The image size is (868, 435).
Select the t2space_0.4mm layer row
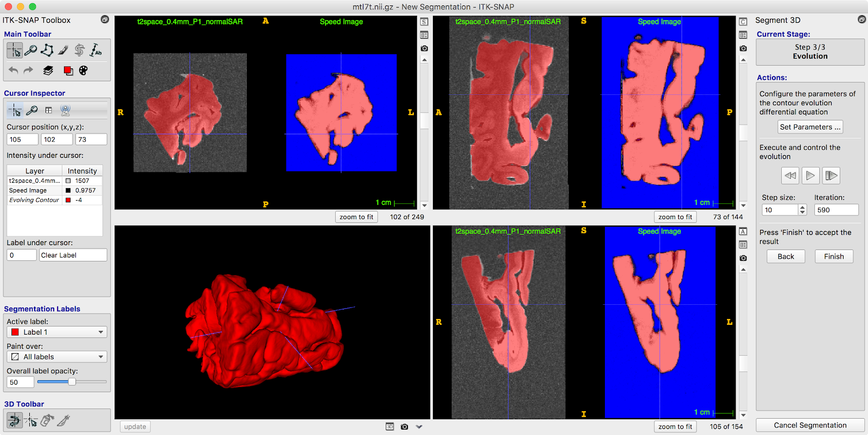tap(55, 181)
